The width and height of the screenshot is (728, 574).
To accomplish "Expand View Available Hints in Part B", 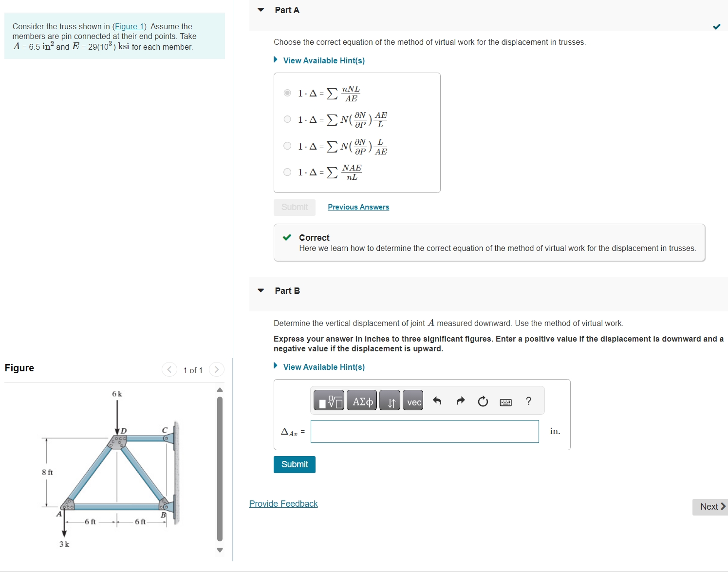I will (324, 367).
